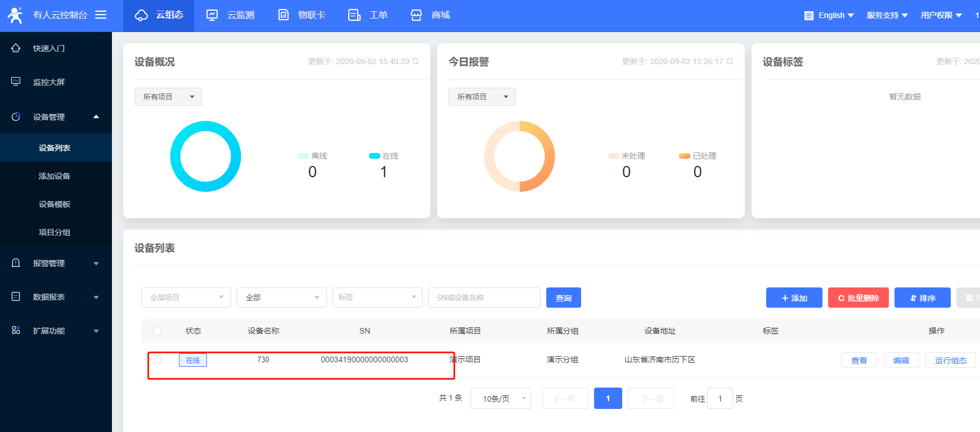The width and height of the screenshot is (980, 432).
Task: Tick the select-all checkbox in table header
Action: pos(157,331)
